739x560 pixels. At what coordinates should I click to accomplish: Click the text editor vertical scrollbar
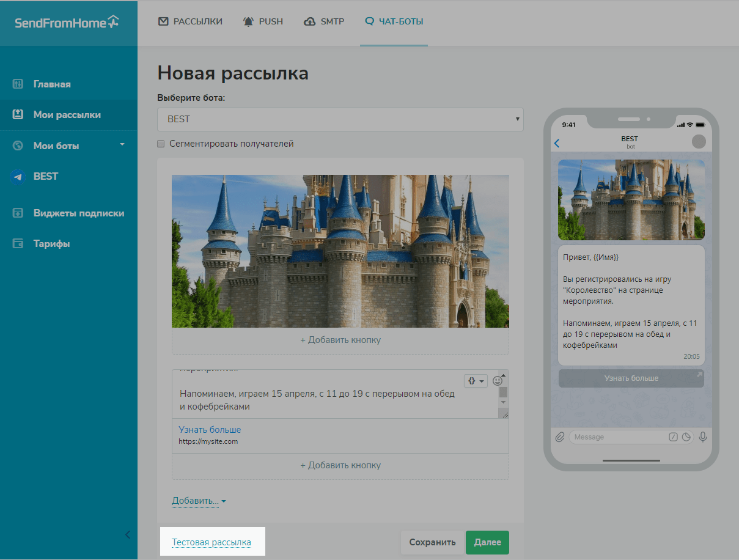tap(503, 391)
